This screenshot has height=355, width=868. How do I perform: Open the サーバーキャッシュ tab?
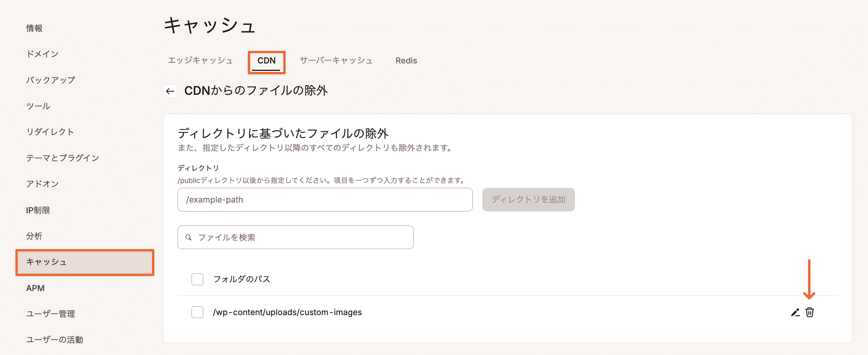[336, 60]
